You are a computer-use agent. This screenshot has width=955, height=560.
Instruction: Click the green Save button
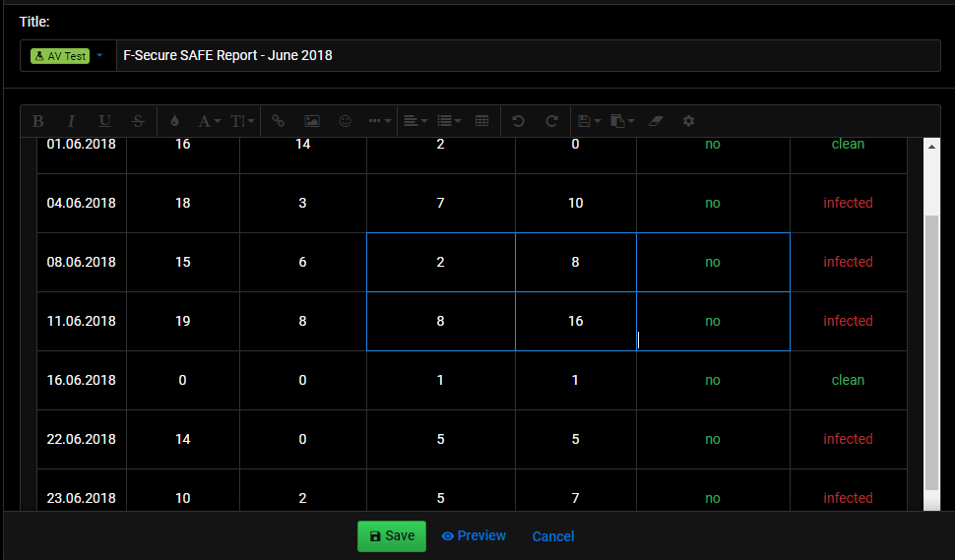click(392, 536)
